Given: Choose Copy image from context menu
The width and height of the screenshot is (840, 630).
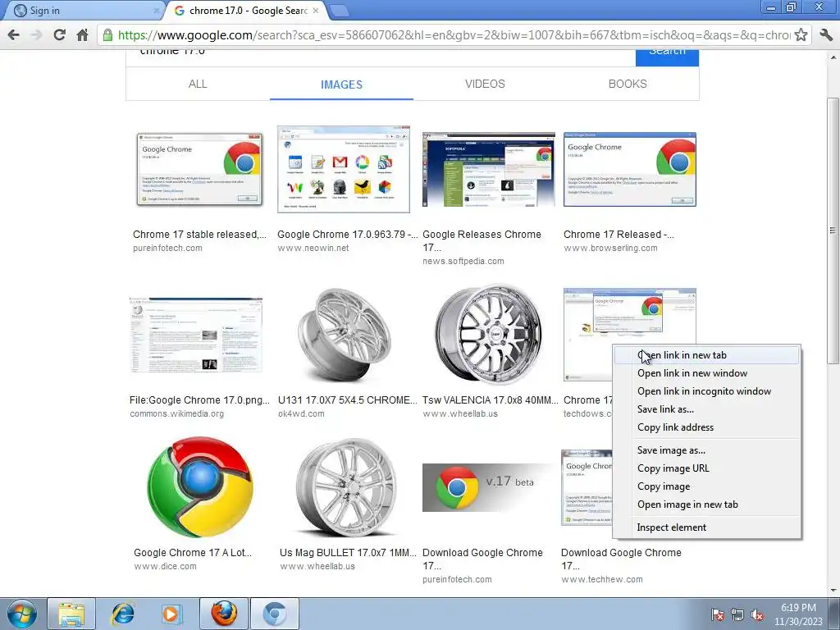Looking at the screenshot, I should 706,486.
